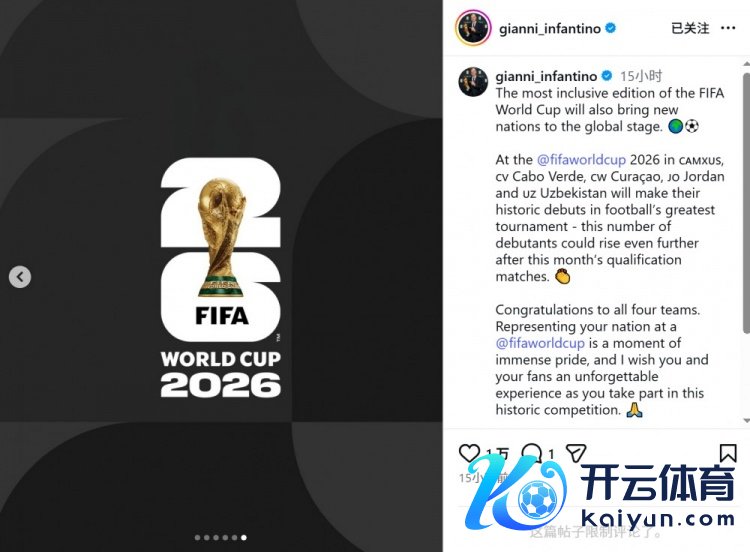Select the first carousel indicator dot

[198, 538]
